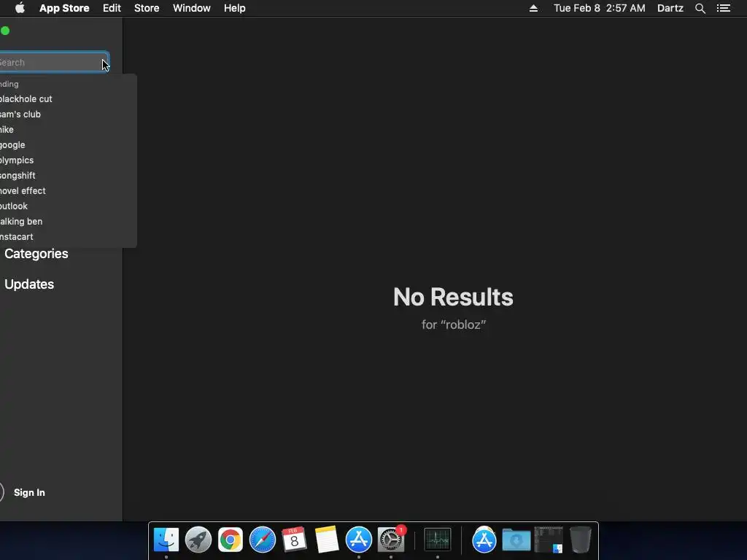747x560 pixels.
Task: Open the Downloads folder in dock
Action: pyautogui.click(x=516, y=540)
